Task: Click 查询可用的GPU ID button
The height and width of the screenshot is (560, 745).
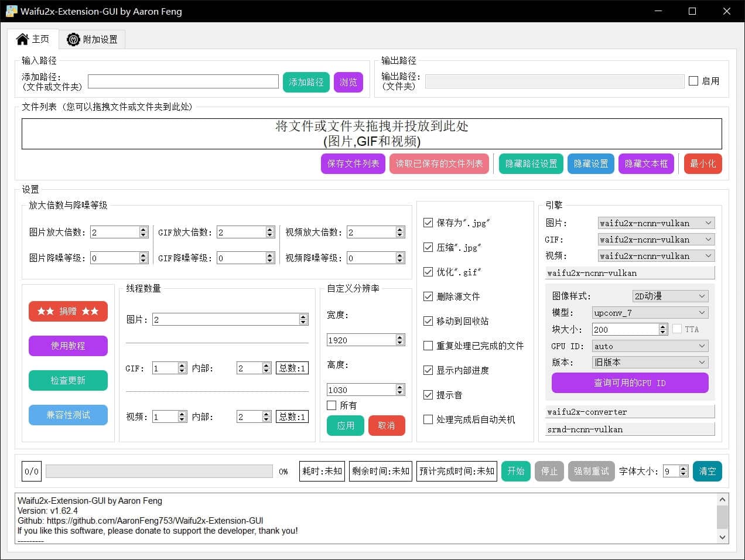Action: coord(630,383)
